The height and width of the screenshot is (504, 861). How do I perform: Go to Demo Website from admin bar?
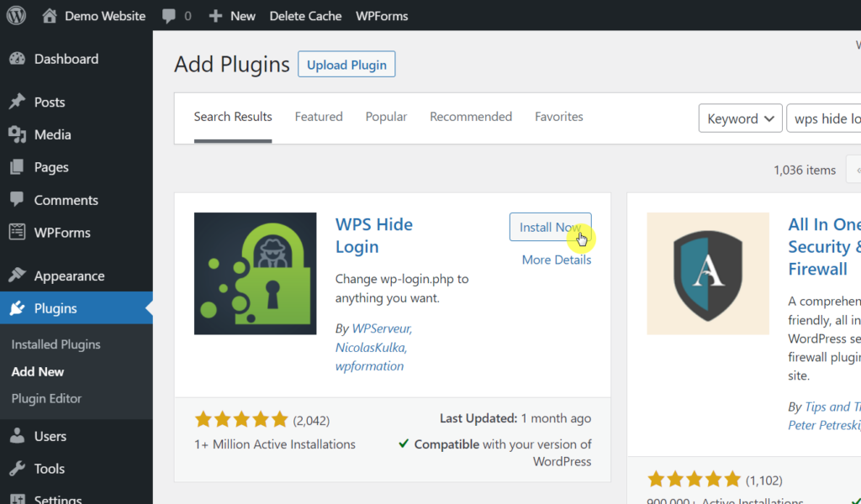[105, 16]
